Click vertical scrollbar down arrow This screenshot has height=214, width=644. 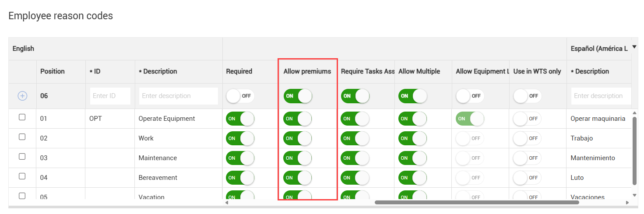[635, 195]
